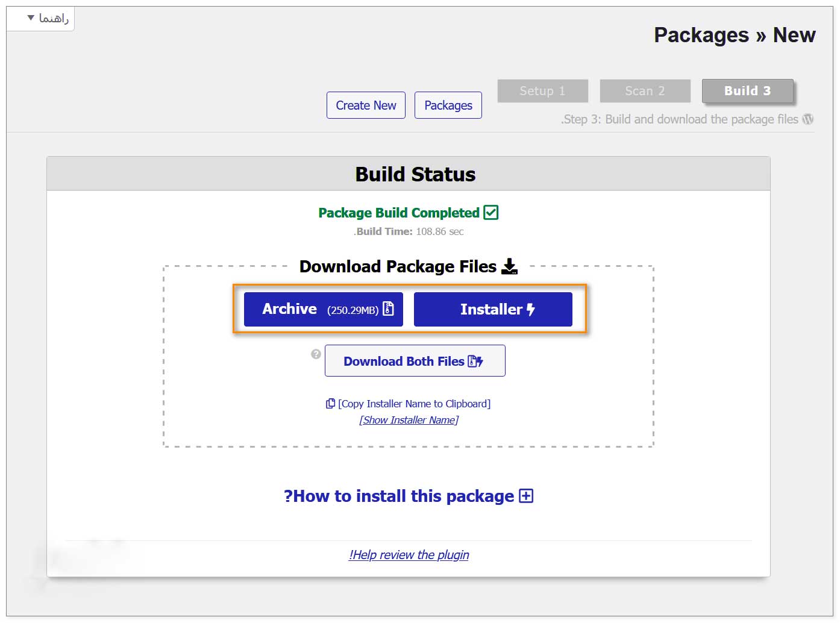
Task: Click the Installer download button
Action: click(x=492, y=309)
